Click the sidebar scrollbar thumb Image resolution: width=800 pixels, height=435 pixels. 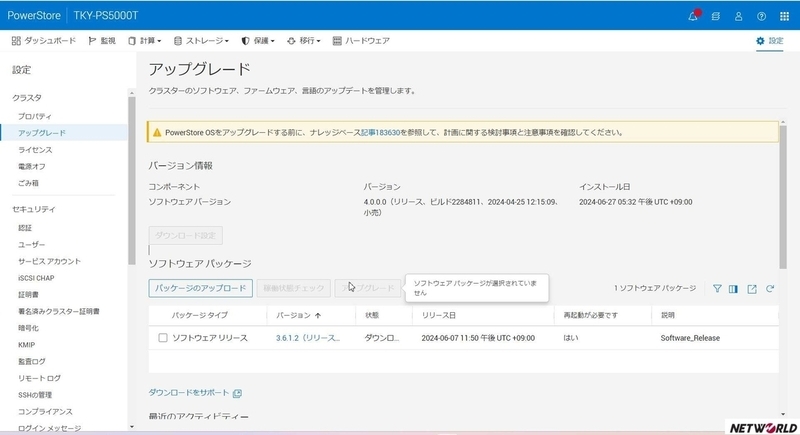click(x=132, y=180)
